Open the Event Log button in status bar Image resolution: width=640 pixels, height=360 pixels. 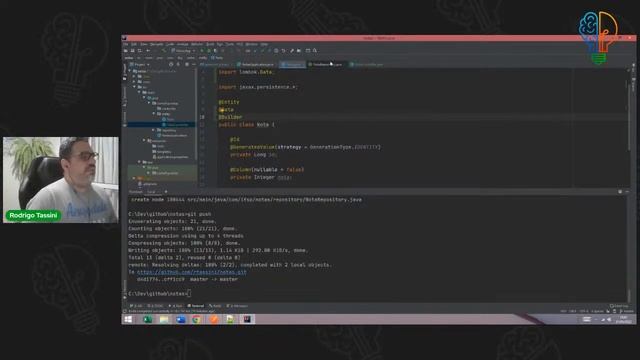coord(619,306)
